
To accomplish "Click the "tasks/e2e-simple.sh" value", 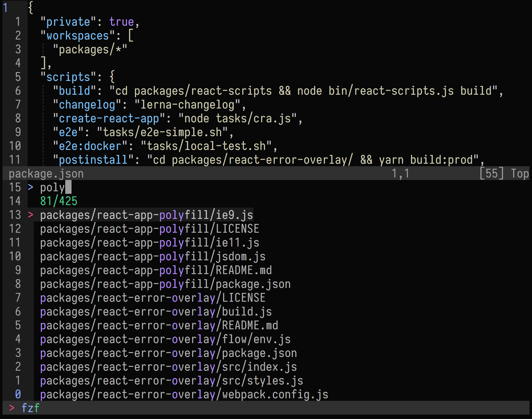I will [x=162, y=132].
